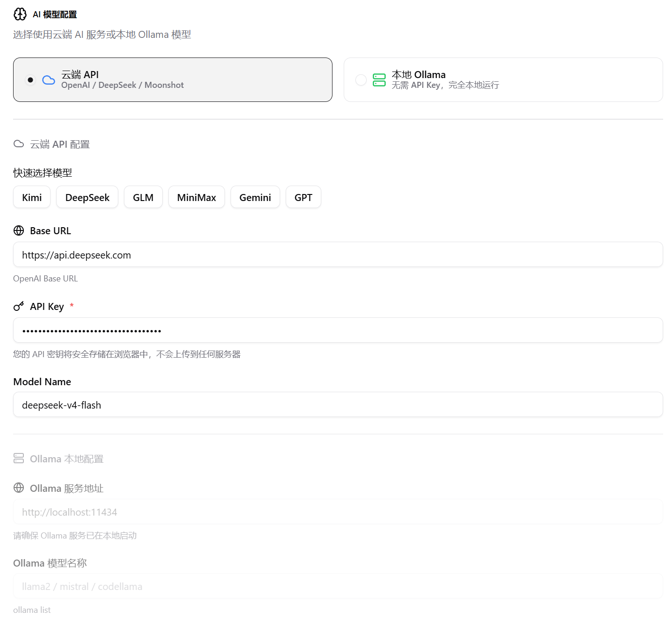Focus the API Key password field
672x618 pixels.
tap(338, 331)
